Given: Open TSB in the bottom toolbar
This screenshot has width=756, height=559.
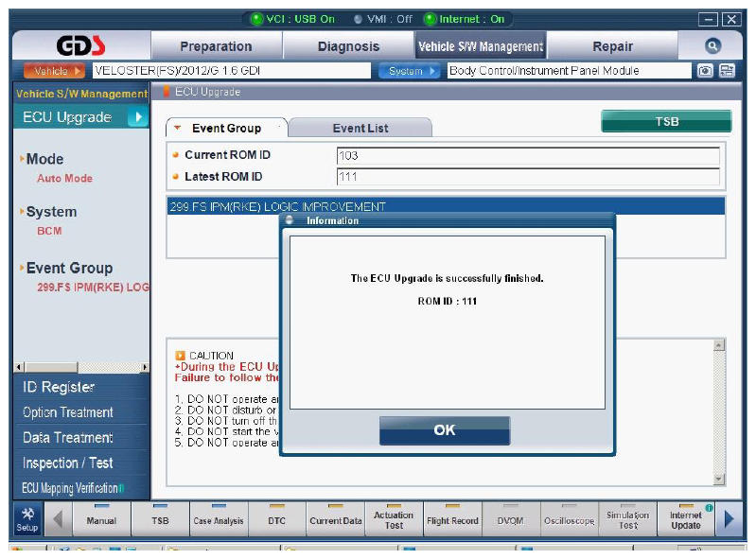Looking at the screenshot, I should point(160,519).
